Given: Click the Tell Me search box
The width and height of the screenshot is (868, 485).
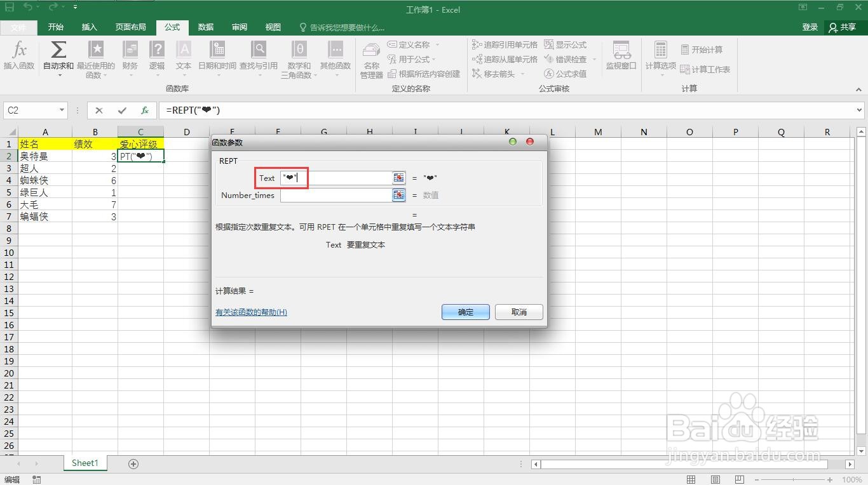Looking at the screenshot, I should (342, 27).
